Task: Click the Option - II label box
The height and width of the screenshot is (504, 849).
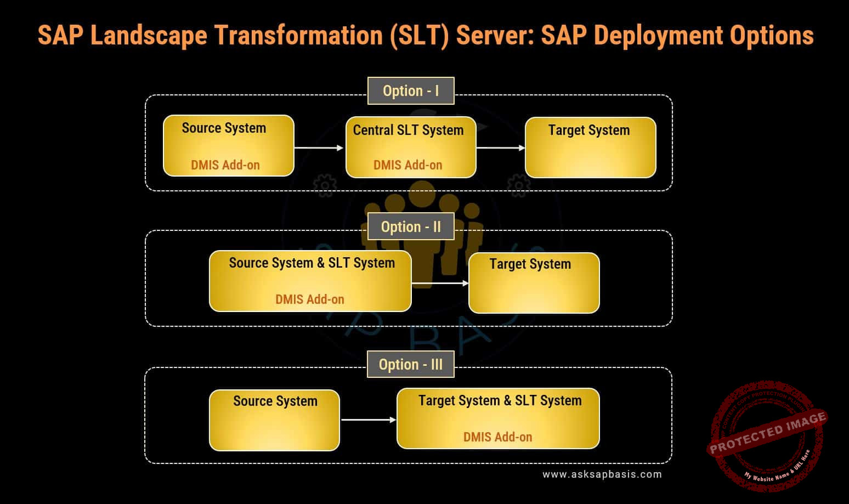Action: [x=411, y=226]
